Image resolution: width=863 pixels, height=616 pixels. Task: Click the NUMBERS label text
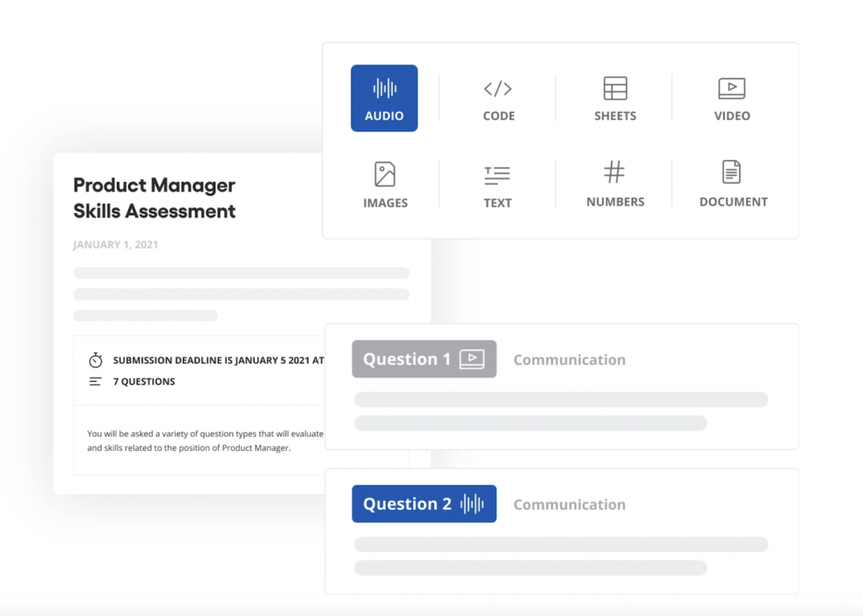615,201
